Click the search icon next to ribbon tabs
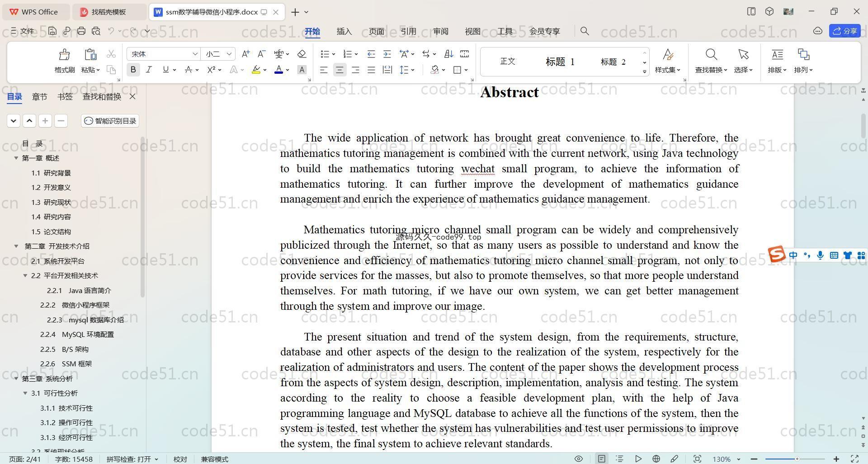The width and height of the screenshot is (868, 464). click(x=585, y=31)
